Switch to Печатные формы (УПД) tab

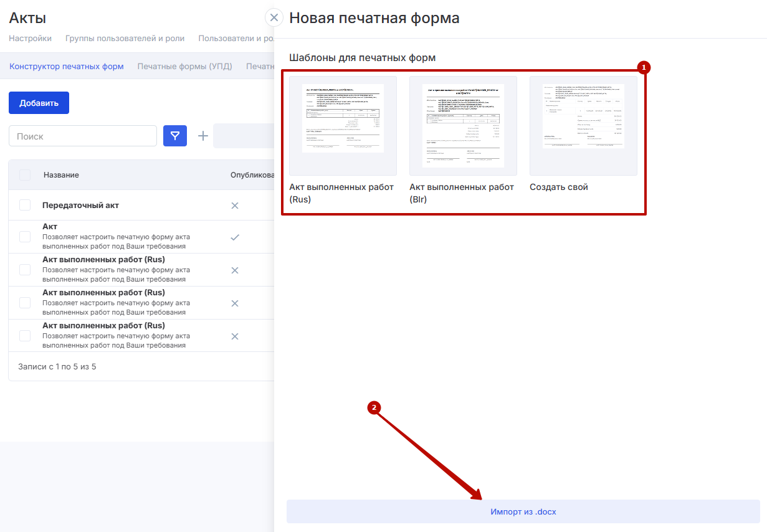click(184, 67)
